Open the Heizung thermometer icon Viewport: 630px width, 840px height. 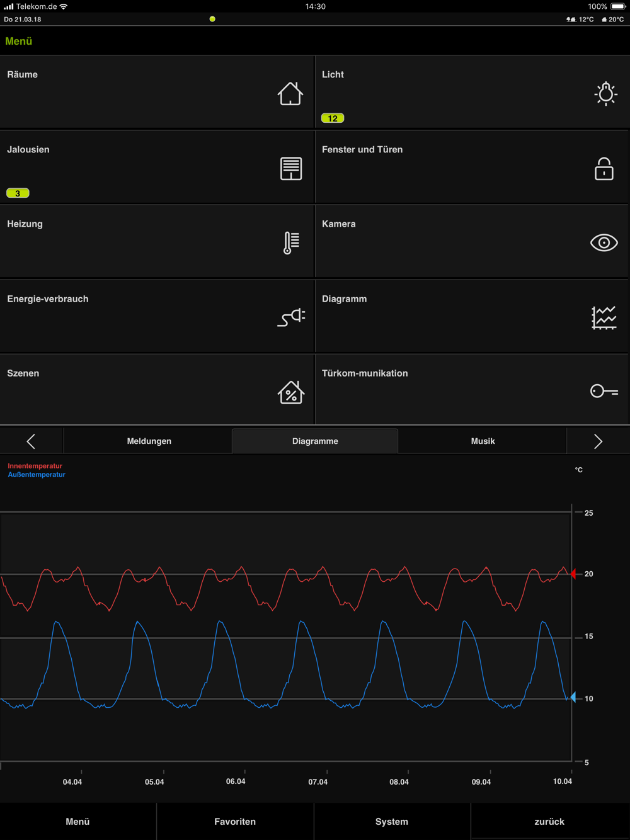[291, 242]
